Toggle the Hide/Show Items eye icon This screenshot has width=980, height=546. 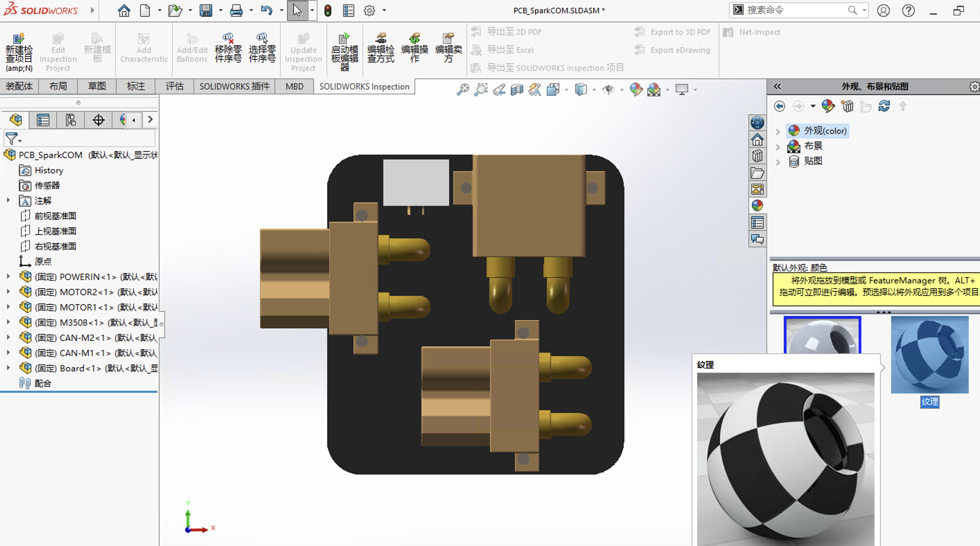click(x=608, y=90)
